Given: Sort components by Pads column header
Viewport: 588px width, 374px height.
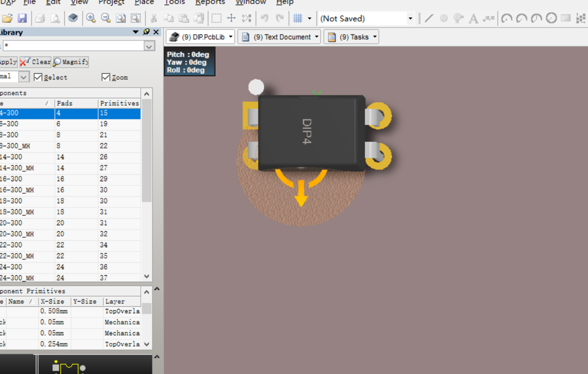Looking at the screenshot, I should click(76, 104).
